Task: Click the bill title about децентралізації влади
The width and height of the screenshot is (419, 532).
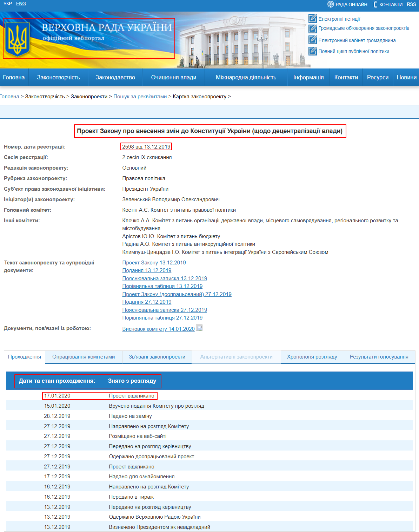Action: pyautogui.click(x=210, y=131)
